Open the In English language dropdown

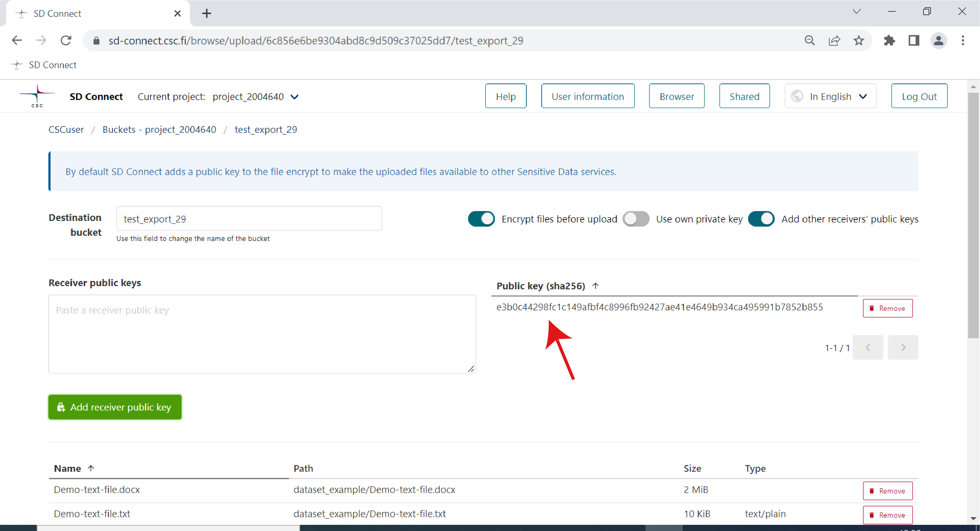[x=830, y=96]
